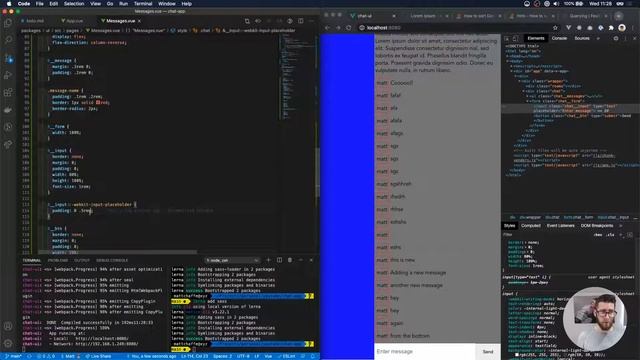Click the split editor right icon
The width and height of the screenshot is (640, 360).
[300, 21]
